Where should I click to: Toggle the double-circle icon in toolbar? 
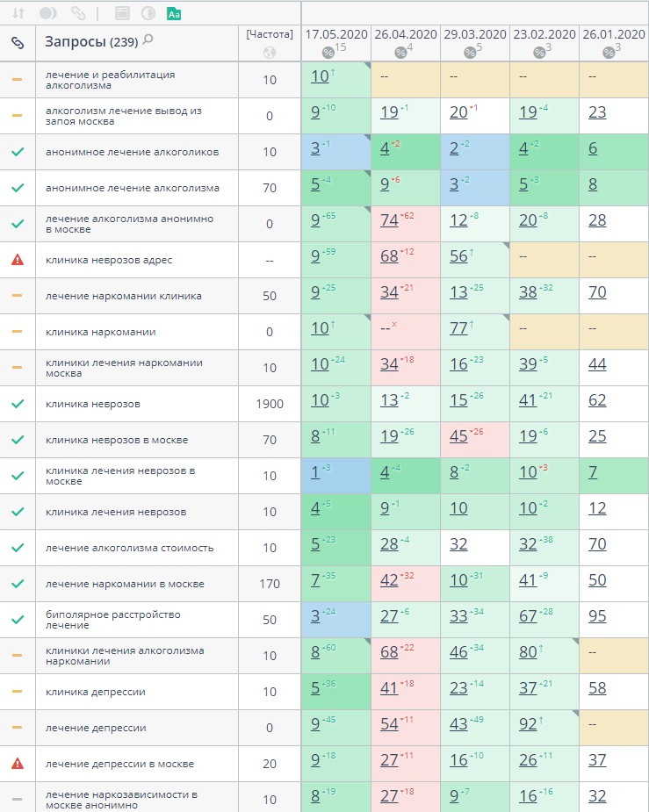tap(49, 13)
